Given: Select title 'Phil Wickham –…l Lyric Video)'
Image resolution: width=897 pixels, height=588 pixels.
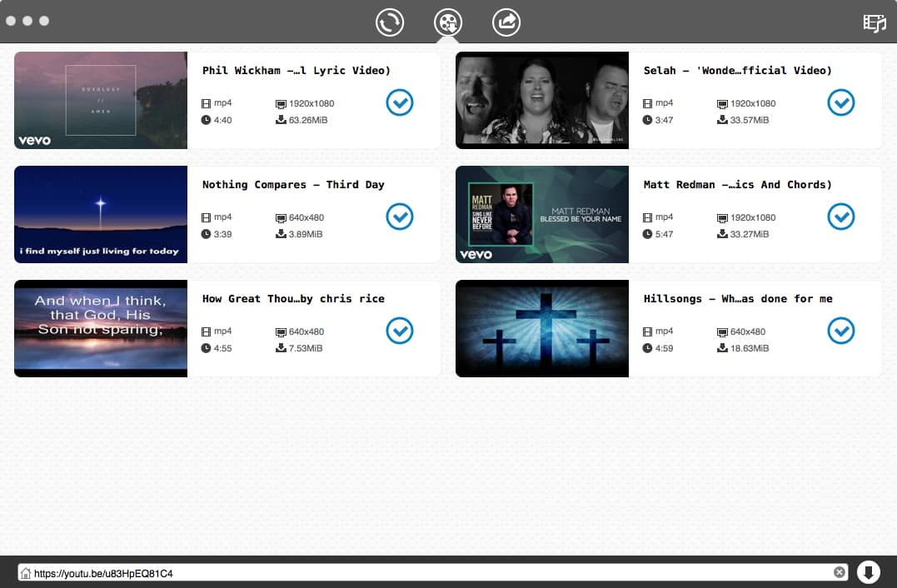Looking at the screenshot, I should coord(296,70).
